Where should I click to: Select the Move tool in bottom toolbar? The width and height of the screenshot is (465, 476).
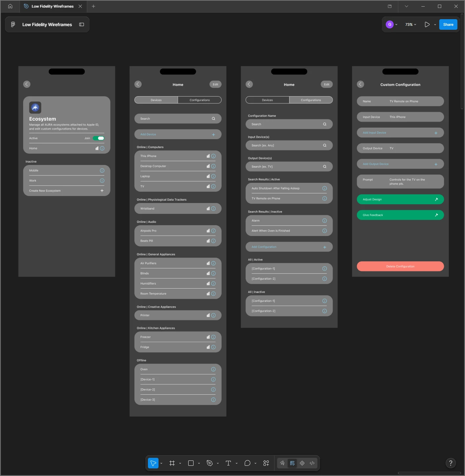tap(153, 463)
